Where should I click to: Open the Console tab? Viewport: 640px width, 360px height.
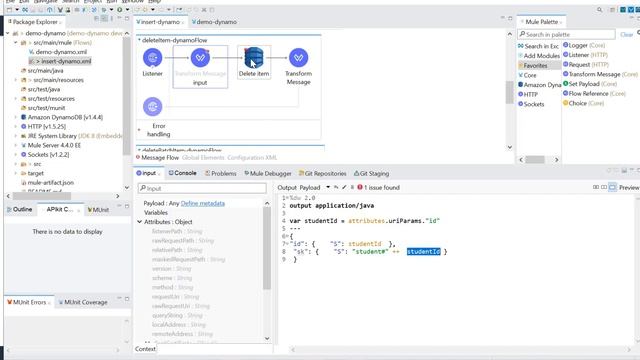tap(182, 173)
